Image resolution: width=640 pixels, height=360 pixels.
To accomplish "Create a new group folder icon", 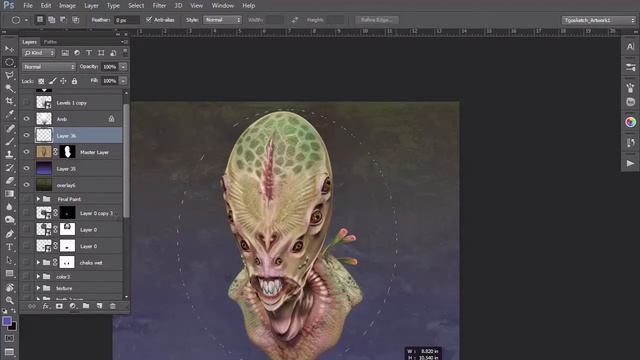I will (86, 306).
